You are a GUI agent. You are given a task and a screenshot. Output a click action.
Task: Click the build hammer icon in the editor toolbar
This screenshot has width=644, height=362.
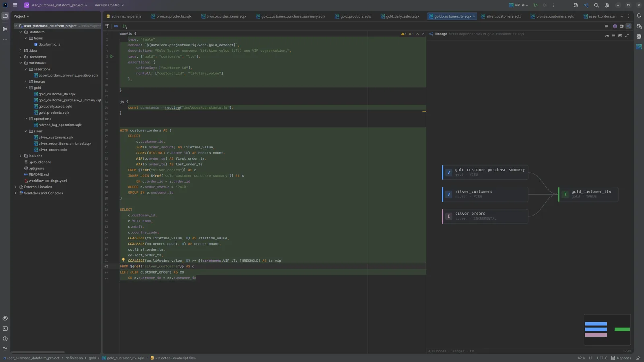click(x=107, y=26)
